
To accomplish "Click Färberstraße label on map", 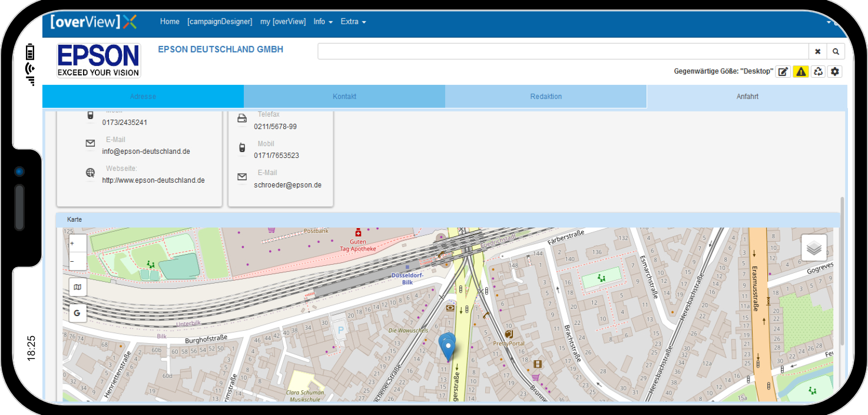I will click(x=565, y=238).
